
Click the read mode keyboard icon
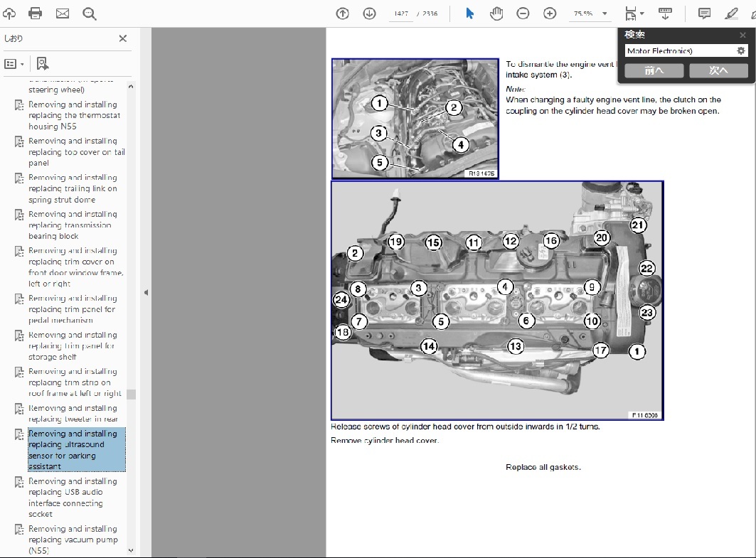(x=666, y=14)
